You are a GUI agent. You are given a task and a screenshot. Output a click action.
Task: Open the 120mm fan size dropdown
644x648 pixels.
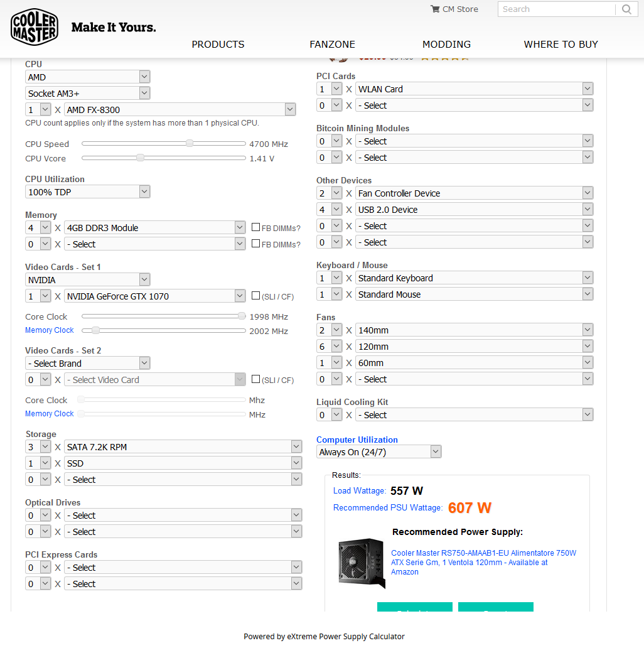(475, 347)
